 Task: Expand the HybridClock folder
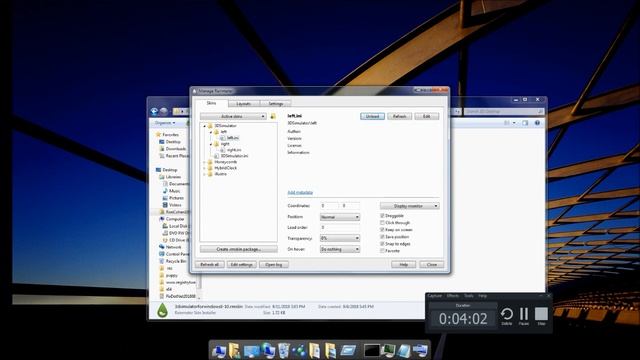pos(205,168)
